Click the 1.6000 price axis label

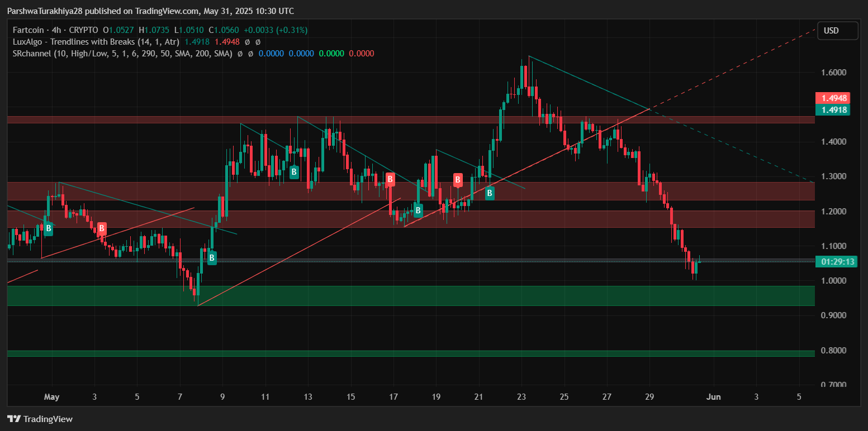click(x=833, y=73)
